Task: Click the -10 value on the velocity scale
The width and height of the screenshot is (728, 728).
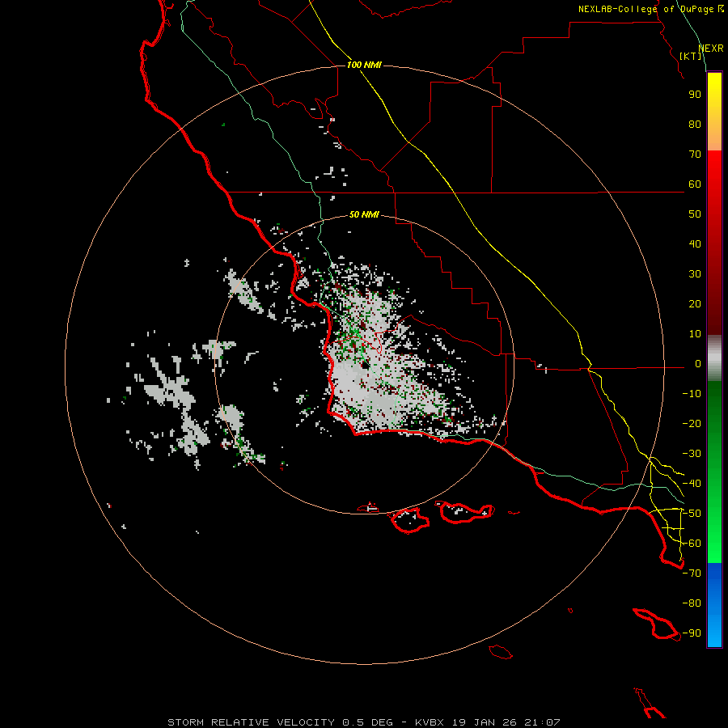Action: click(x=692, y=394)
